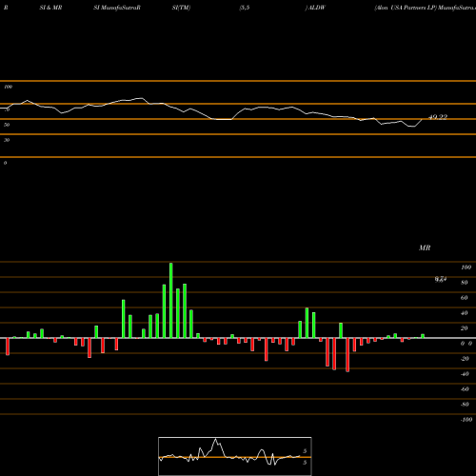476x476 pixels.
Task: Click the 60 label on MR axis
Action: pos(465,298)
